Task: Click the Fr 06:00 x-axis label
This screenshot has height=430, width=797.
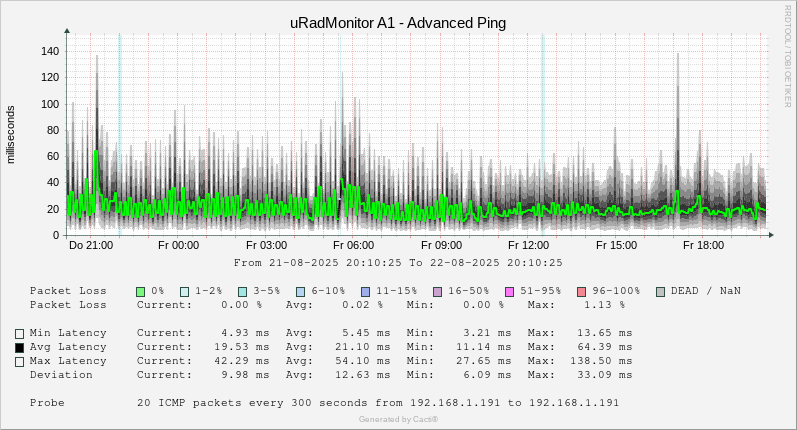Action: (x=354, y=245)
